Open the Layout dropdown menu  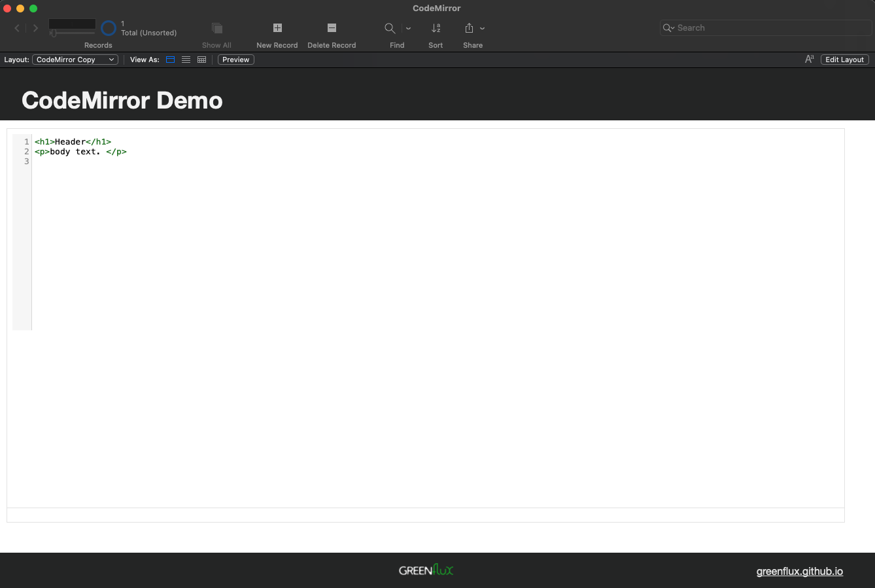pos(75,60)
